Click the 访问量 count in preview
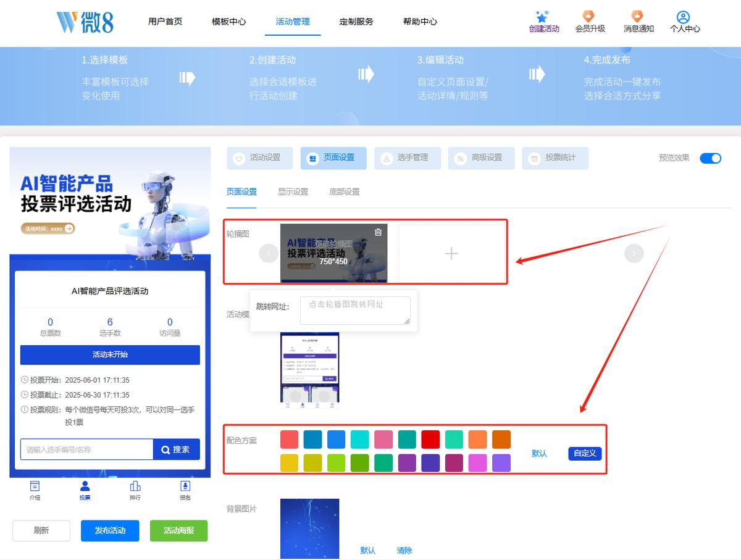The height and width of the screenshot is (560, 741). click(170, 322)
